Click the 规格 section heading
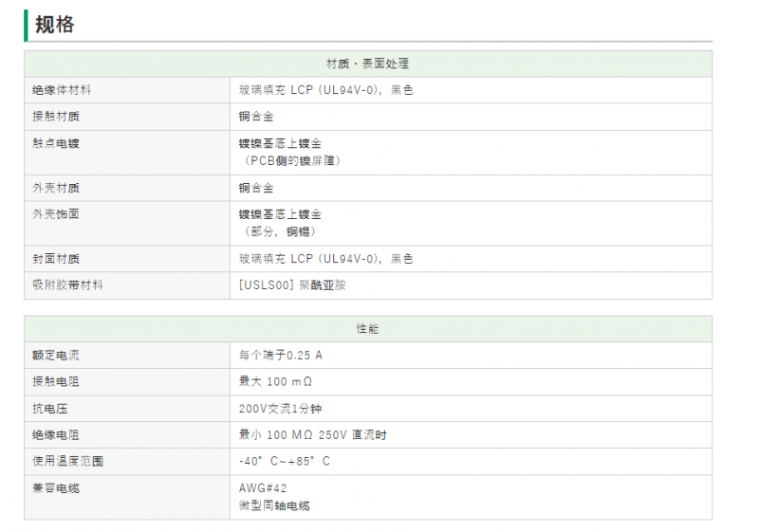The image size is (759, 532). pyautogui.click(x=54, y=25)
